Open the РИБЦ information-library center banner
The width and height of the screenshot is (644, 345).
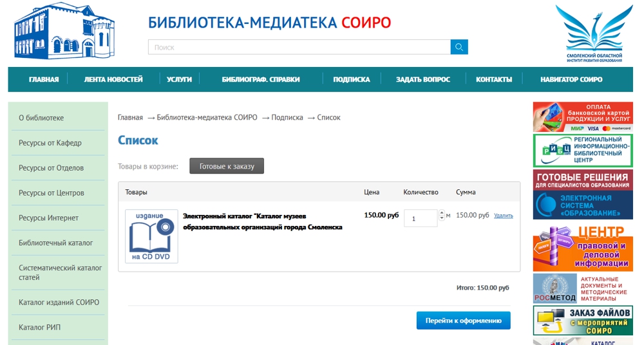click(x=583, y=151)
